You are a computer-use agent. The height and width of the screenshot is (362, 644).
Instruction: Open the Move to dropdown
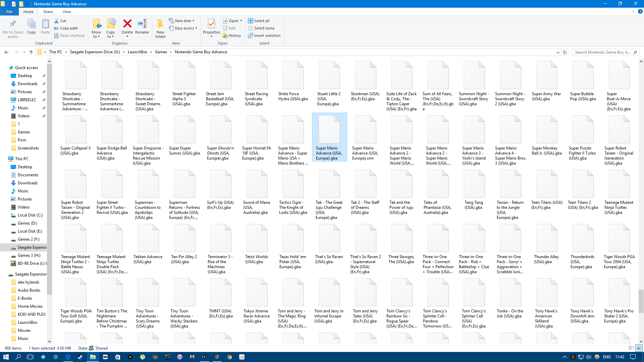pos(96,28)
